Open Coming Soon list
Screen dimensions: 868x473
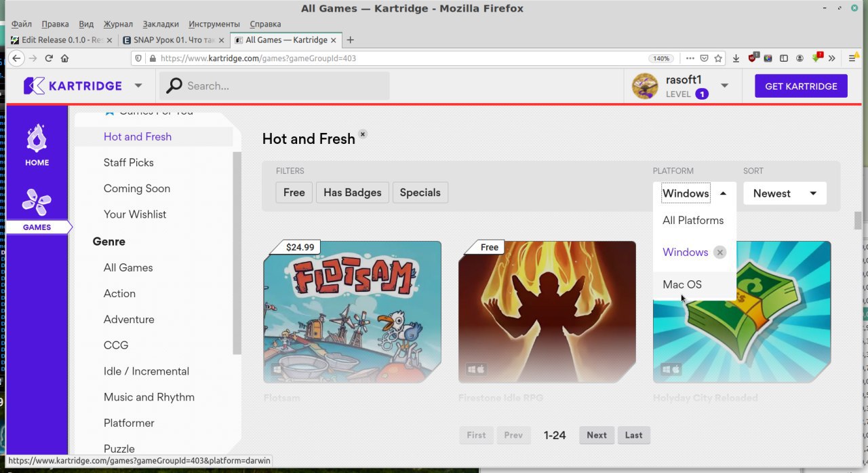tap(137, 188)
